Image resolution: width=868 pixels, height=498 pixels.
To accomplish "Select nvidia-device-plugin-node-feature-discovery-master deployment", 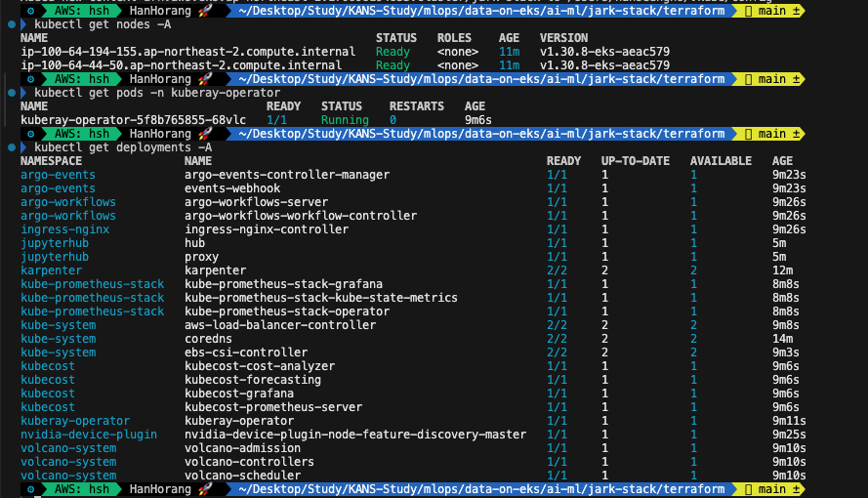I will (355, 435).
